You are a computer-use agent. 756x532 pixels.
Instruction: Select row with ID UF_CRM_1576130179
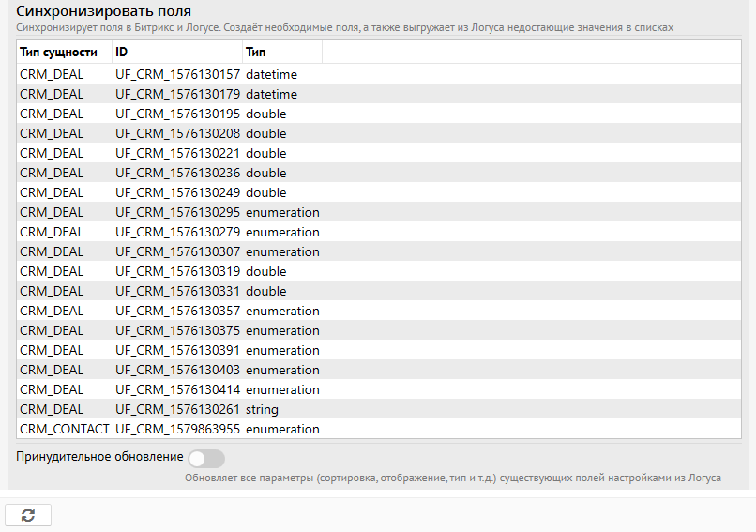178,94
